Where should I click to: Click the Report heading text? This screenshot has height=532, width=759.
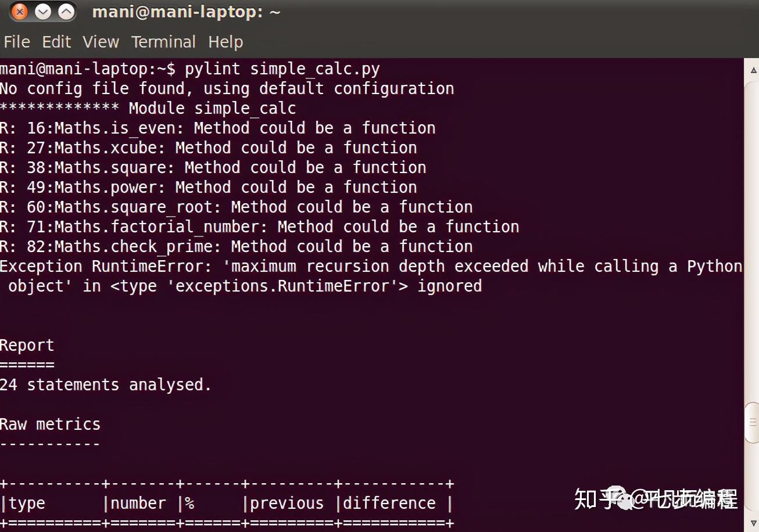(27, 345)
